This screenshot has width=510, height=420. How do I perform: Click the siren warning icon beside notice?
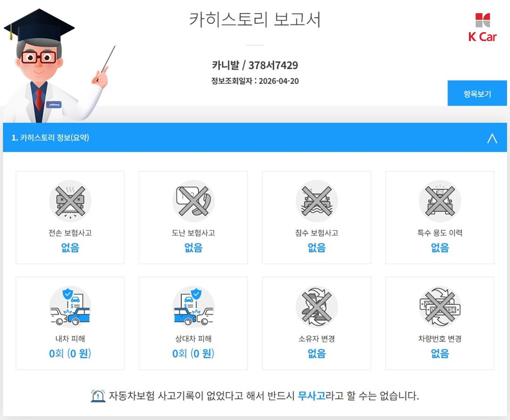click(98, 395)
